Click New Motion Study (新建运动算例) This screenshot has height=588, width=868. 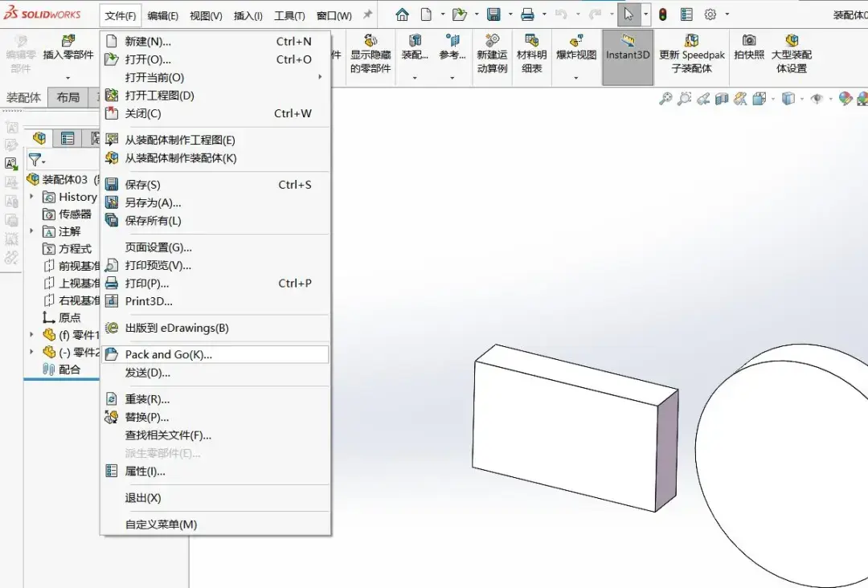pyautogui.click(x=492, y=54)
